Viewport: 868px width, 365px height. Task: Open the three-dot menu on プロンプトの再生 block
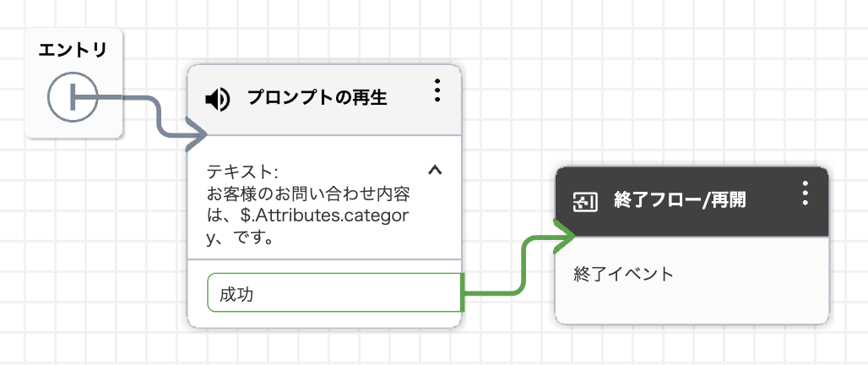[437, 90]
